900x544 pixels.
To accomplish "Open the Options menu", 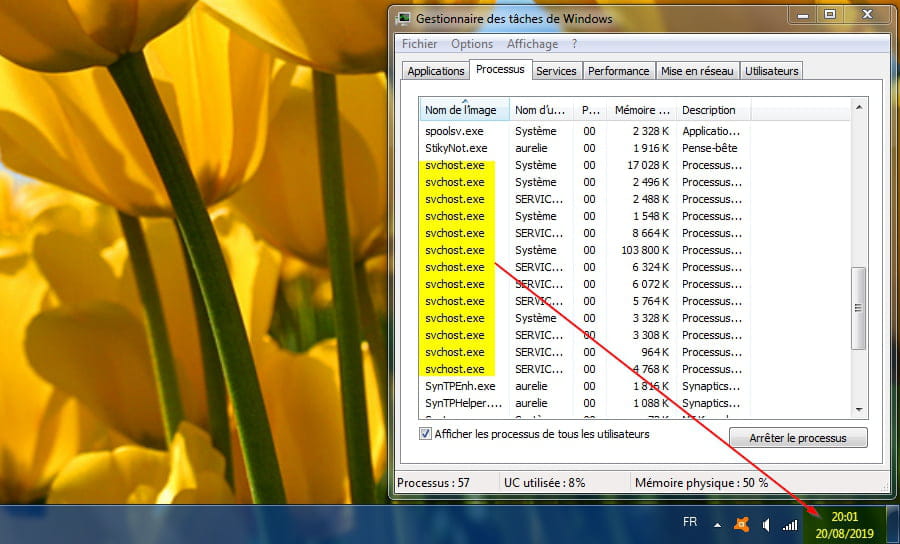I will click(472, 44).
